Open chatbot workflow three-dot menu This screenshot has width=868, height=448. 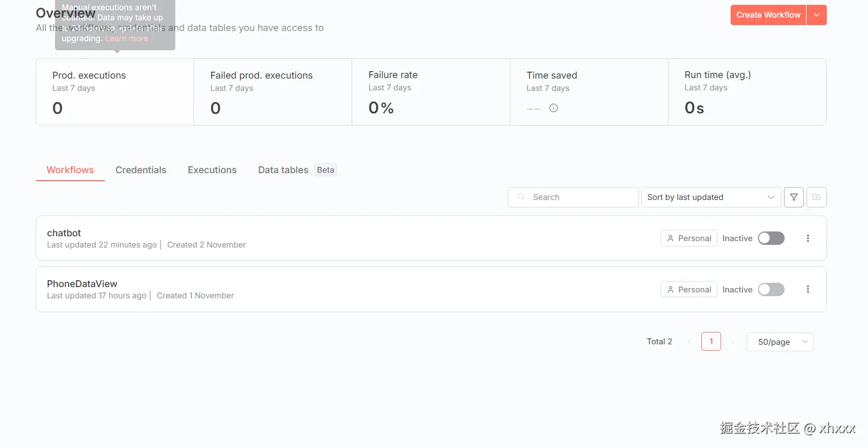click(x=808, y=238)
